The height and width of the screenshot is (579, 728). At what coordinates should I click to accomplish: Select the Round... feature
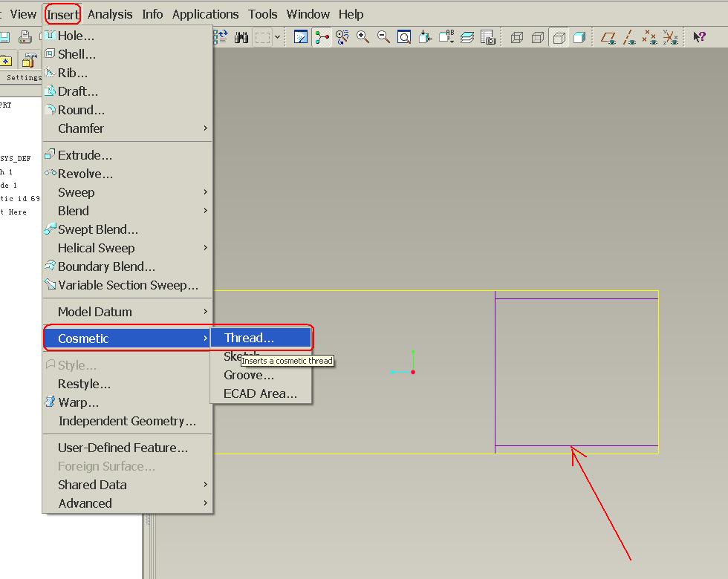point(127,110)
